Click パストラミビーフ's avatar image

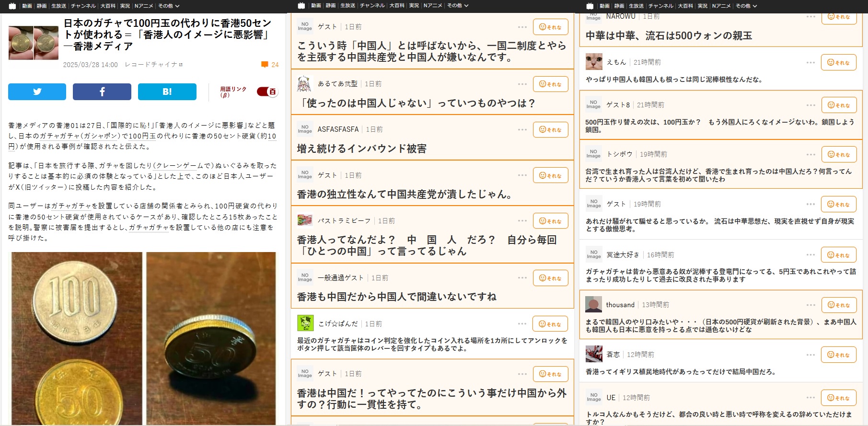[x=305, y=220]
